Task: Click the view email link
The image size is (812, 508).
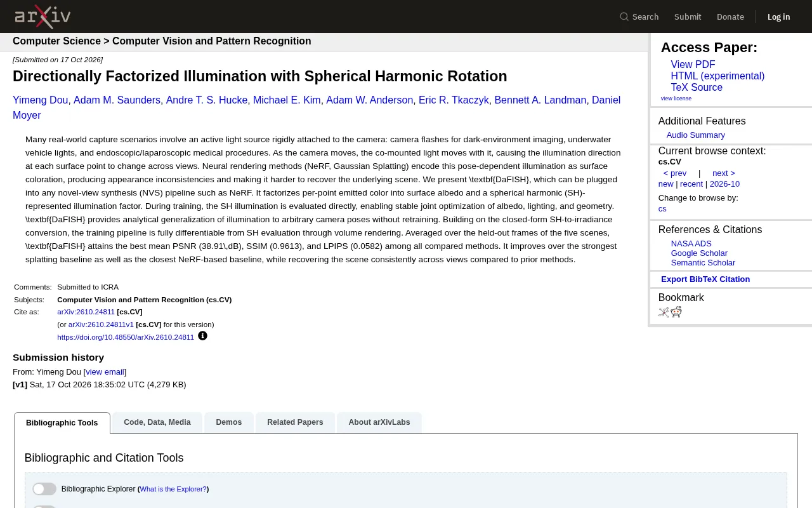Action: [x=105, y=372]
